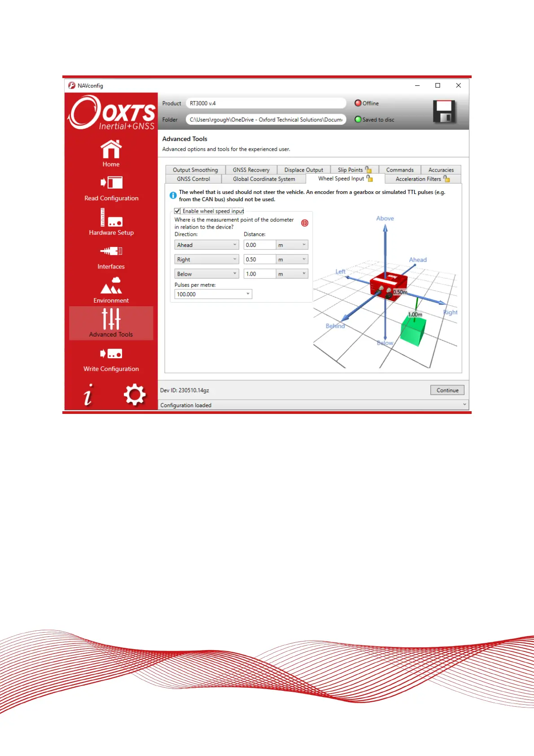
Task: Switch to GNSS Recovery tab
Action: coord(251,170)
